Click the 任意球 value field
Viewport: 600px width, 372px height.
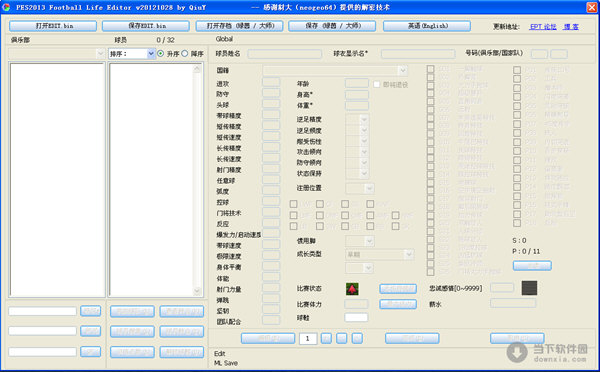271,180
